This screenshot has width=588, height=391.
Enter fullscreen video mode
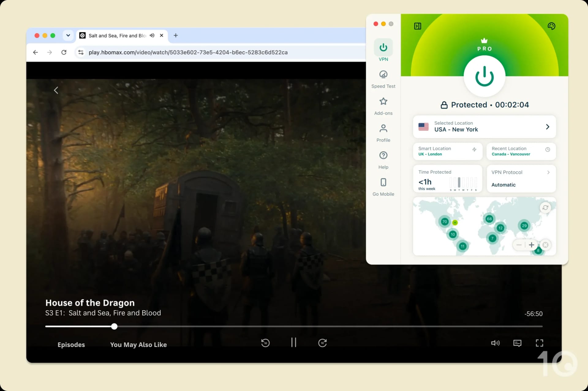(x=539, y=343)
